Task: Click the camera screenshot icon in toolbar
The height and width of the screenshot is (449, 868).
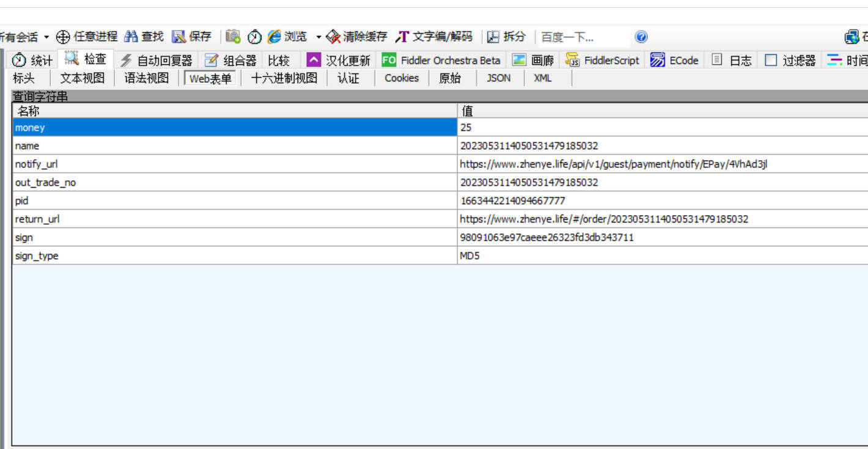Action: pyautogui.click(x=233, y=37)
